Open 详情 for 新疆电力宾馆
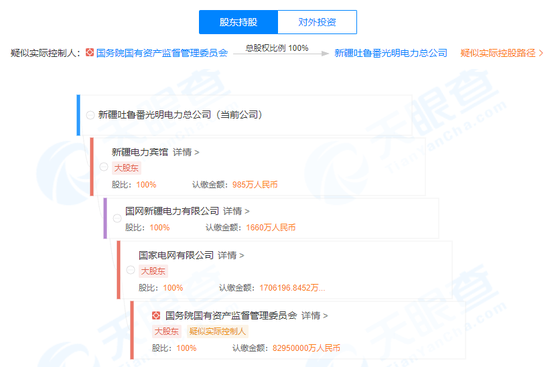The image size is (550, 367). [x=186, y=152]
